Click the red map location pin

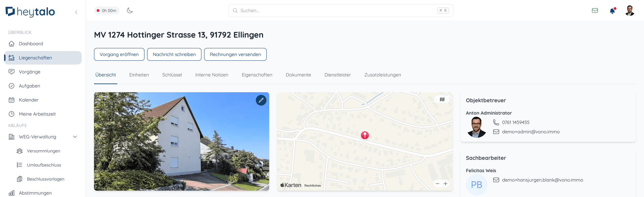[x=365, y=135]
